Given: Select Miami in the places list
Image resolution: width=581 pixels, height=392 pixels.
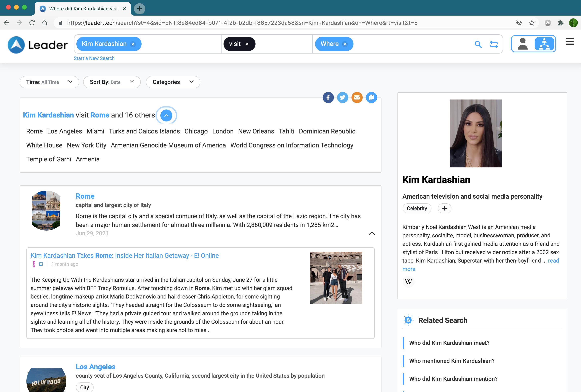Looking at the screenshot, I should (x=96, y=131).
